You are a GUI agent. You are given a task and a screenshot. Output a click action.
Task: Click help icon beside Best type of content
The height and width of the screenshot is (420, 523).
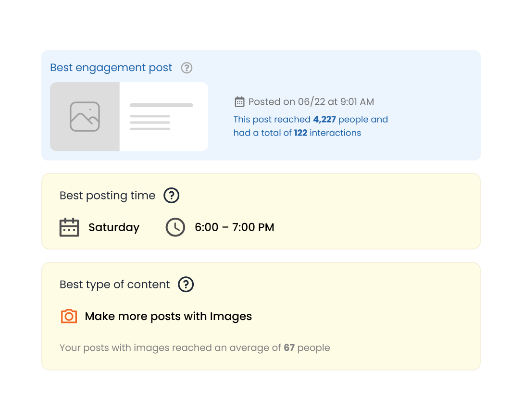pyautogui.click(x=186, y=284)
